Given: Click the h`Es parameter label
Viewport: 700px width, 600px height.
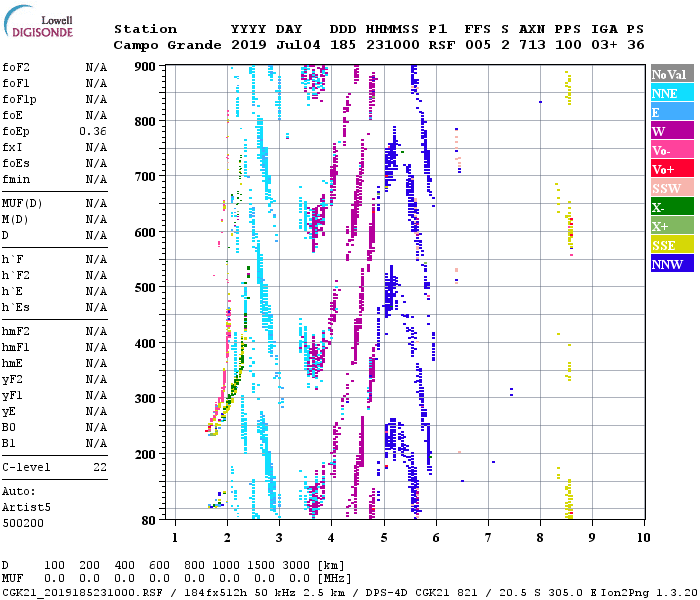Looking at the screenshot, I should tap(16, 308).
